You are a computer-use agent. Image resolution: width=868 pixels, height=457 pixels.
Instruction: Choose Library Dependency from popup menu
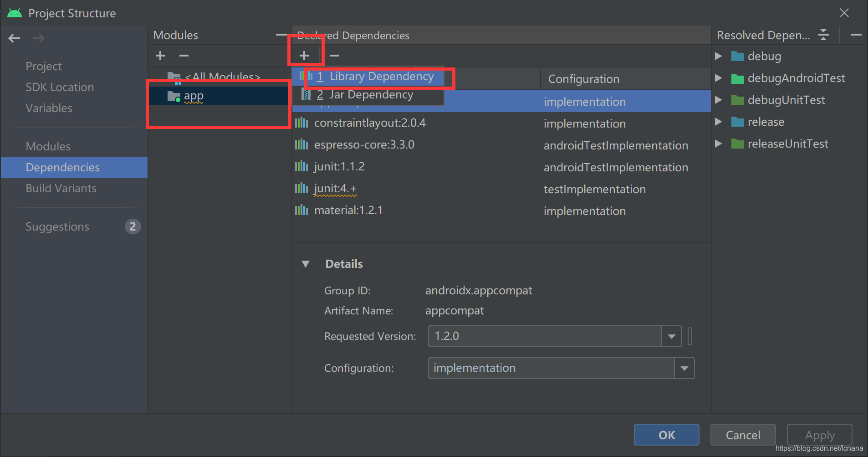[368, 77]
